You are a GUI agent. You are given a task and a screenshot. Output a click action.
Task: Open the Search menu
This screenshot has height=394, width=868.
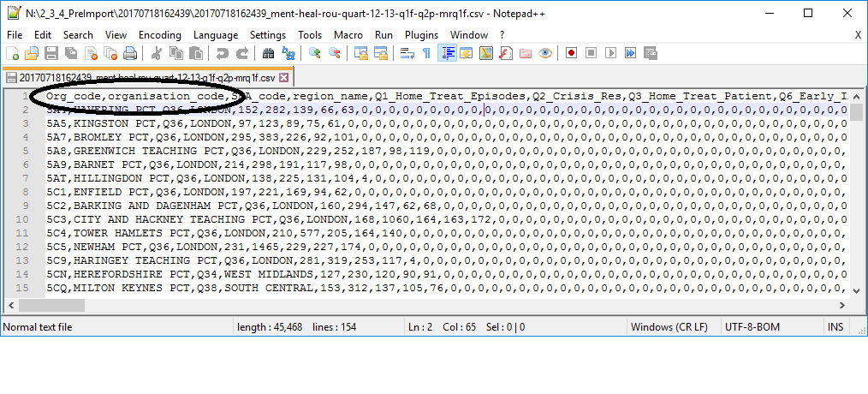tap(78, 35)
